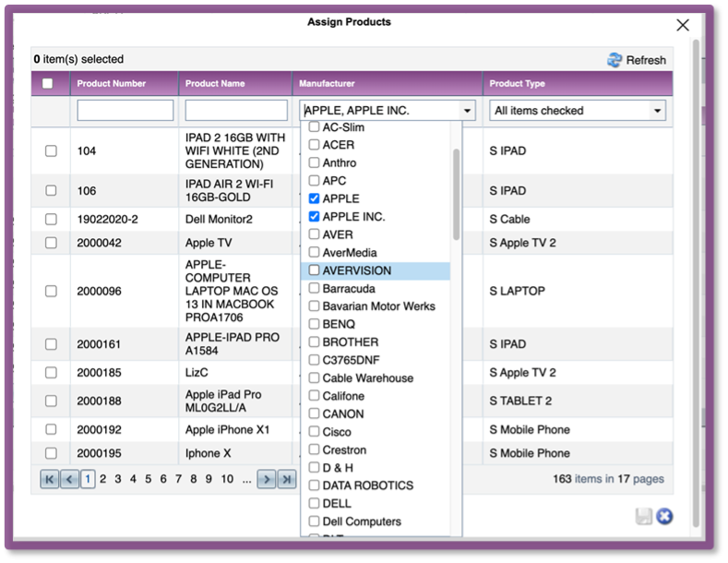Jump to the last page of results
This screenshot has width=728, height=563.
pyautogui.click(x=287, y=479)
